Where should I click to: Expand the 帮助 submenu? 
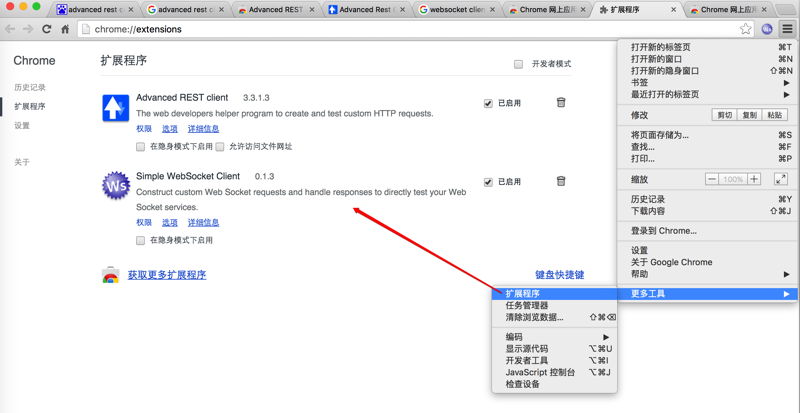point(707,274)
